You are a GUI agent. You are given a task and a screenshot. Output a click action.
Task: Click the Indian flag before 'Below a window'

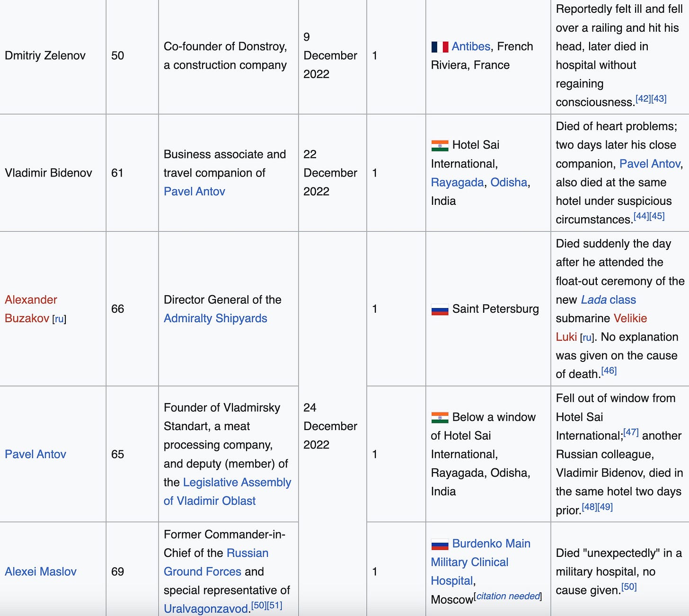pyautogui.click(x=440, y=418)
